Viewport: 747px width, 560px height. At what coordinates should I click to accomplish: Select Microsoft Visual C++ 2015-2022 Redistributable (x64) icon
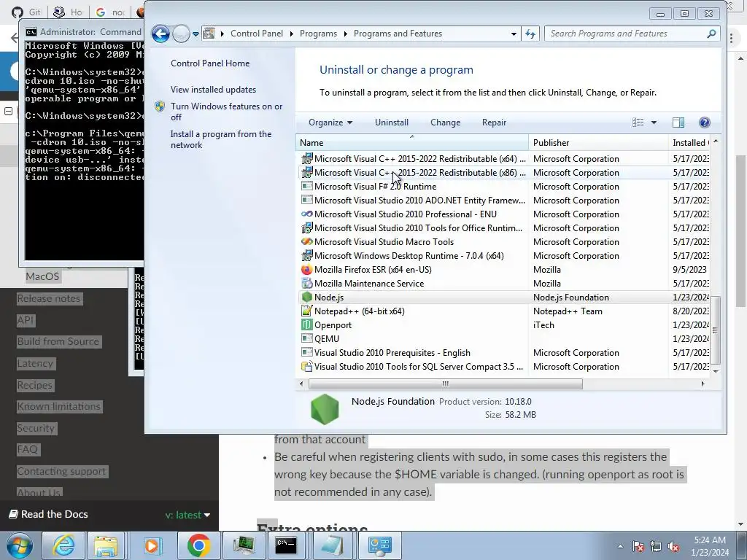[307, 158]
